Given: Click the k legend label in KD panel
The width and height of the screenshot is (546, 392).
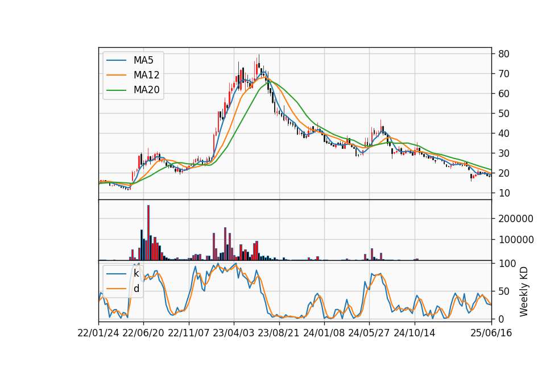Looking at the screenshot, I should [136, 273].
